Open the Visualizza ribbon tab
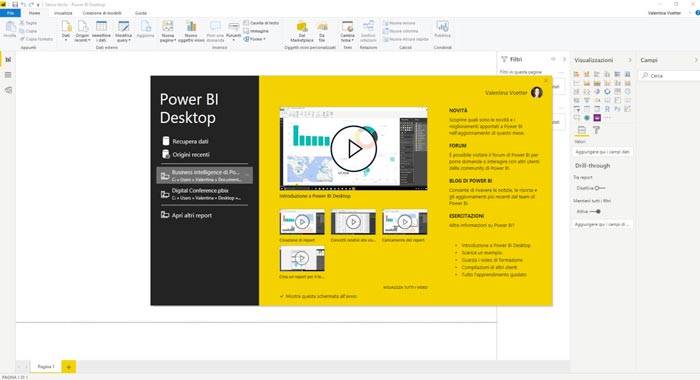Screen dimensions: 700x380 pyautogui.click(x=63, y=13)
